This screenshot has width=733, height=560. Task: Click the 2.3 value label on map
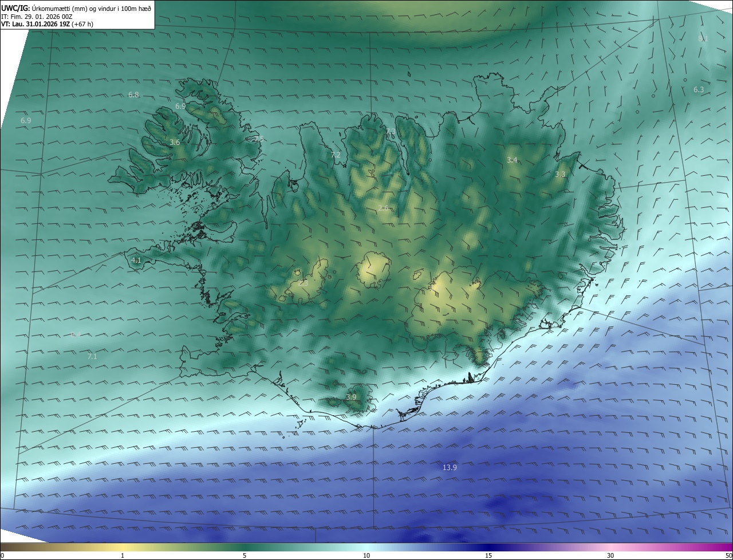click(x=304, y=283)
